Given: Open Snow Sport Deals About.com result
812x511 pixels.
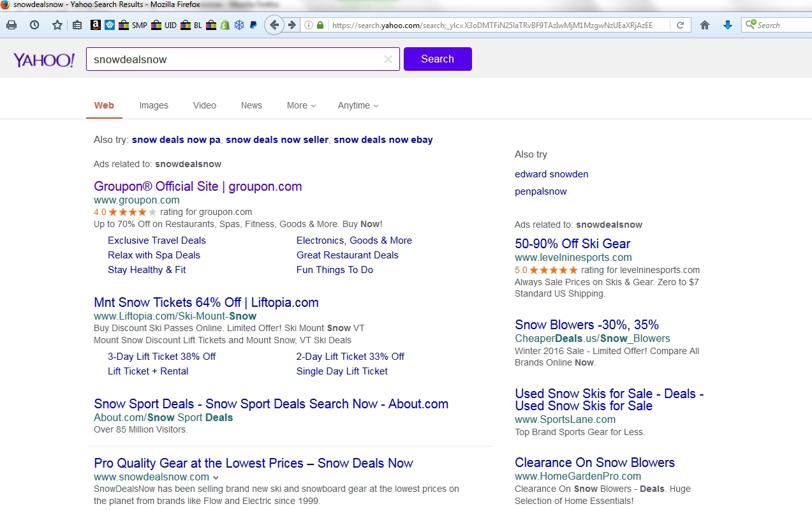Looking at the screenshot, I should [271, 404].
